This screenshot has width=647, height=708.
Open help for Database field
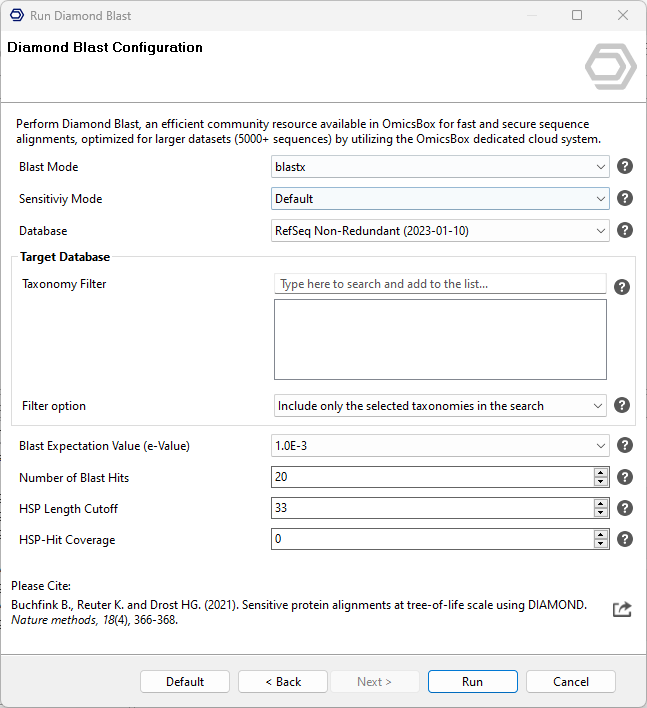point(625,231)
